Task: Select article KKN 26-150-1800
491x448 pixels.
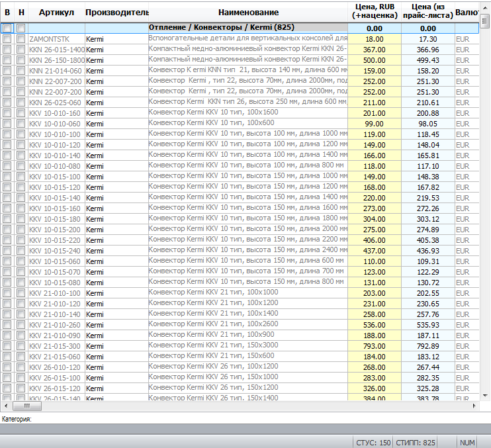Action: (x=57, y=60)
